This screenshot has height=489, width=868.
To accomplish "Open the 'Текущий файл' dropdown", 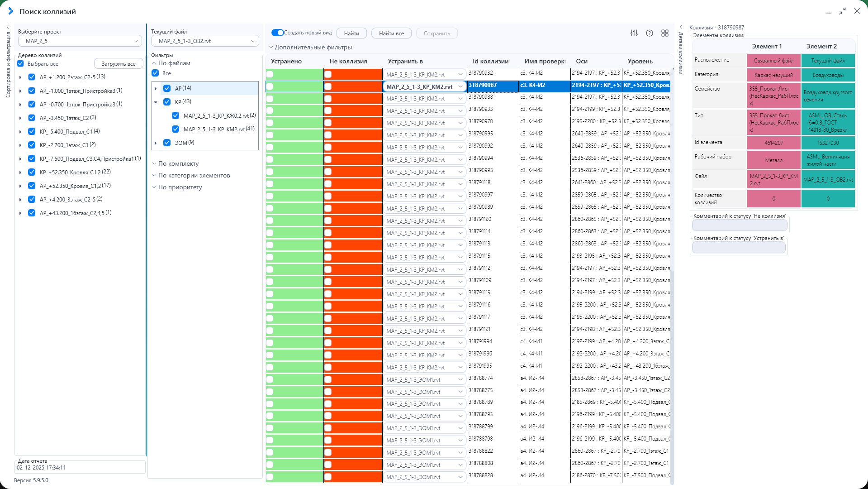I will tap(205, 41).
